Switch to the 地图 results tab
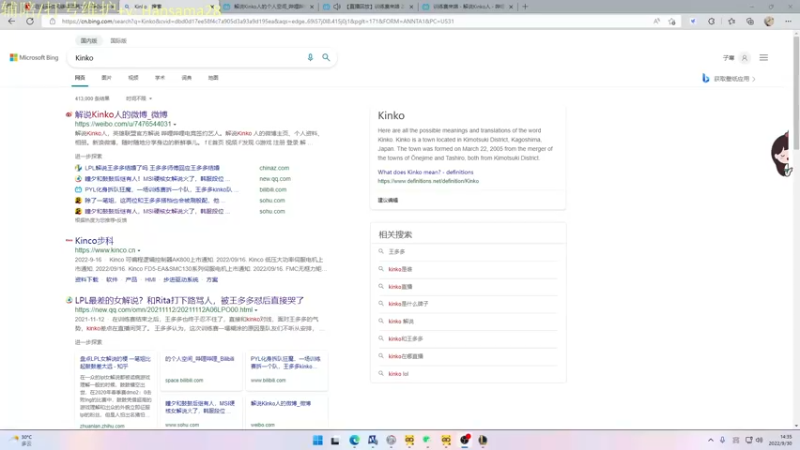800x450 pixels. (x=213, y=78)
